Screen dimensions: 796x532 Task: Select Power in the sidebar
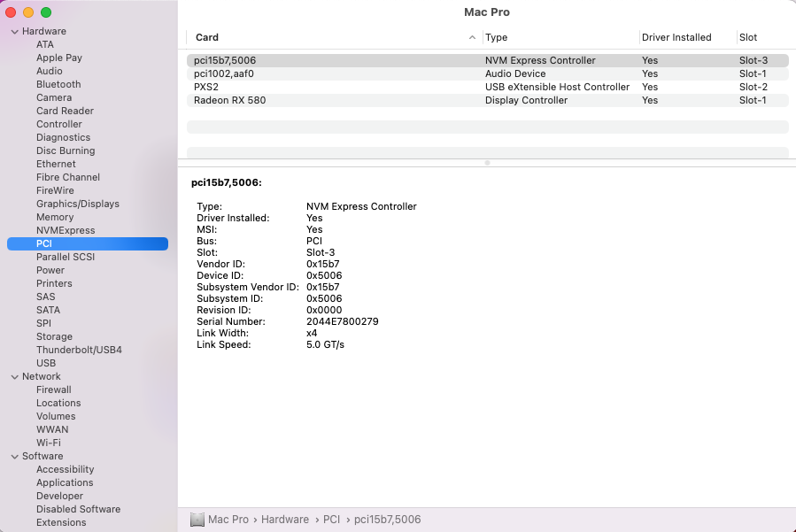(x=50, y=270)
